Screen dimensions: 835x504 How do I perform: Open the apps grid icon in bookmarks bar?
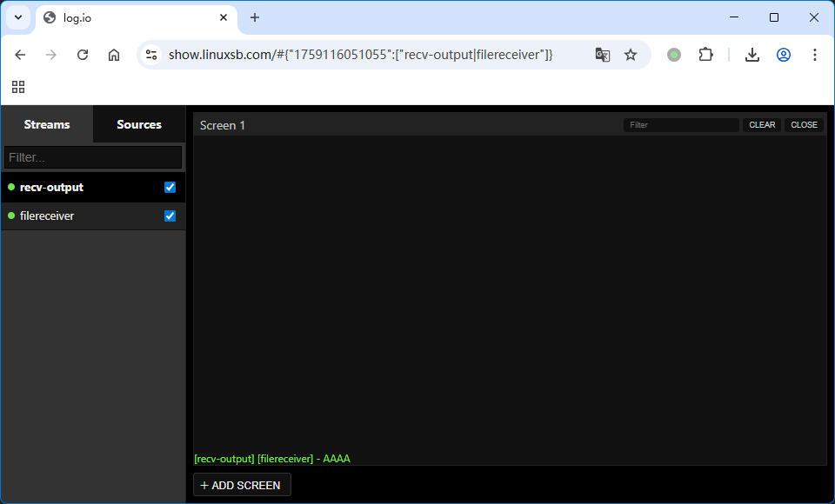point(18,87)
